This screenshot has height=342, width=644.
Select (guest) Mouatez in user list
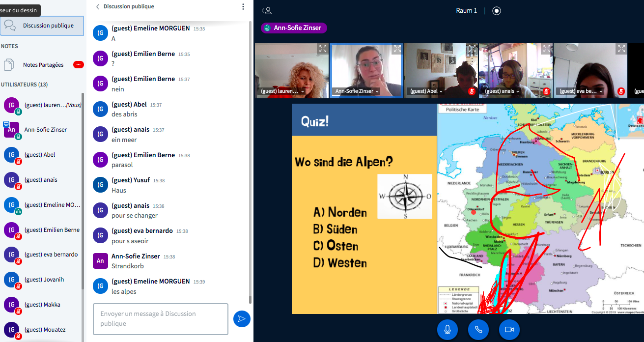coord(42,330)
